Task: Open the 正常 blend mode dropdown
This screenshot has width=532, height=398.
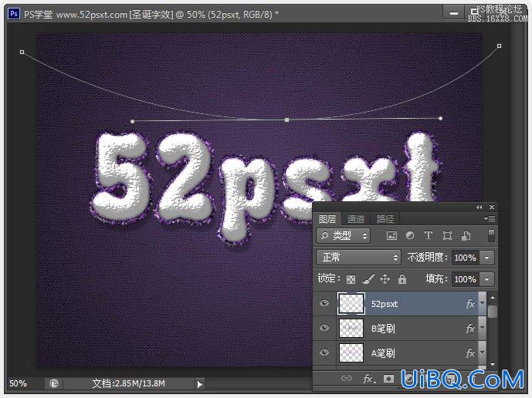Action: [x=358, y=258]
